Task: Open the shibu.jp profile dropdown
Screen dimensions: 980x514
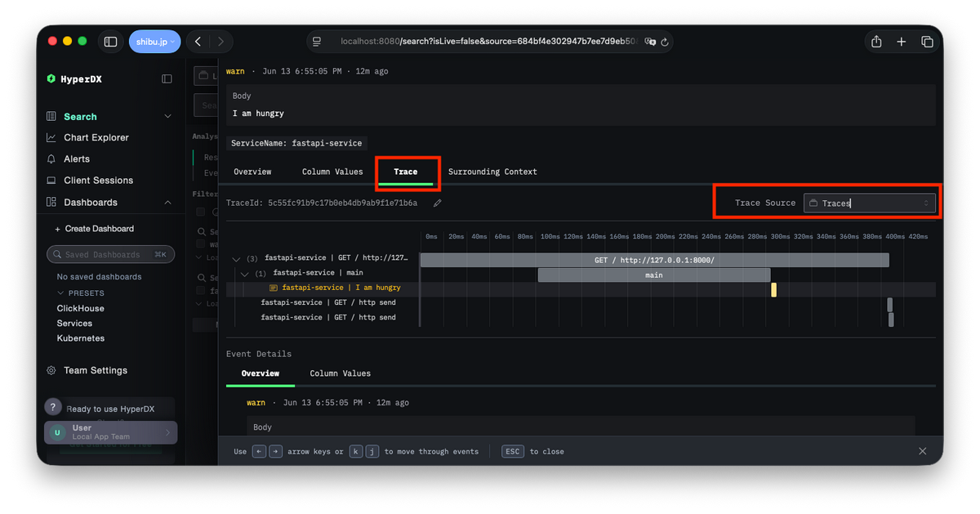Action: pyautogui.click(x=154, y=42)
